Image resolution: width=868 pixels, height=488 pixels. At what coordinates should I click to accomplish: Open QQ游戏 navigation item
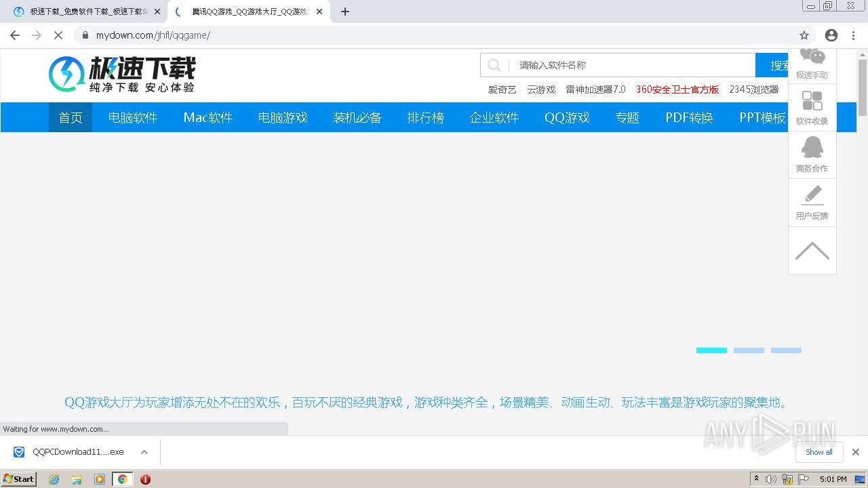(567, 117)
